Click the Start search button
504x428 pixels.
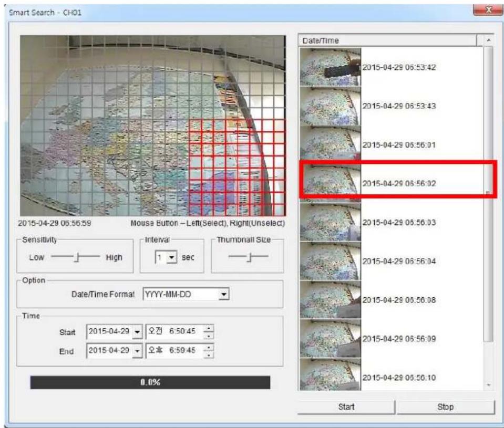pos(346,407)
